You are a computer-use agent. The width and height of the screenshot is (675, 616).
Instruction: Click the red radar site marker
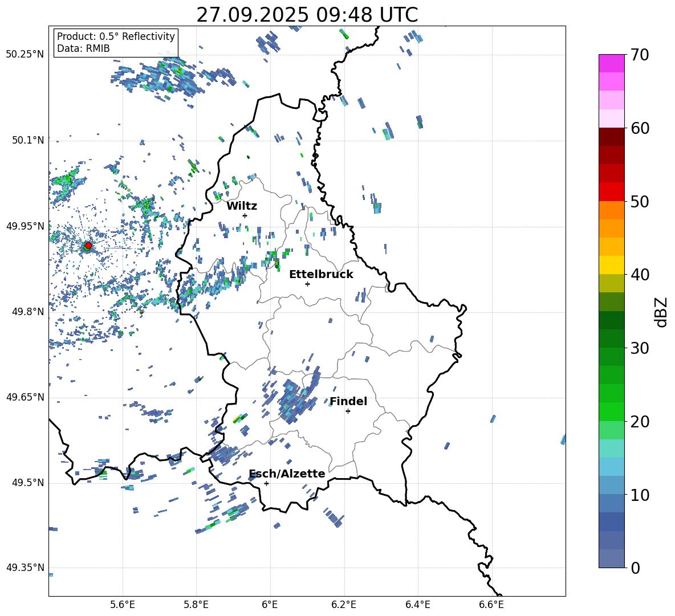[88, 246]
